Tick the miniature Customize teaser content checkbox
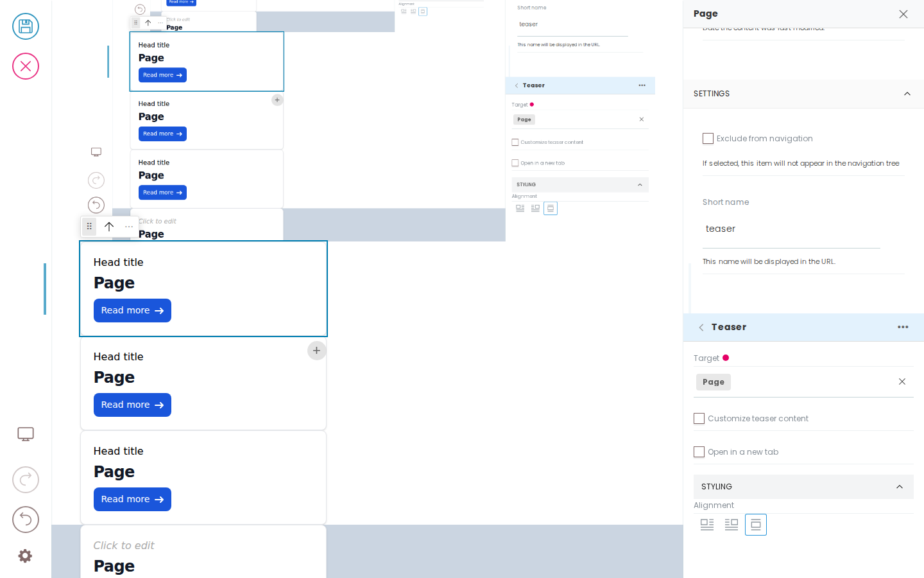This screenshot has height=578, width=924. (515, 143)
